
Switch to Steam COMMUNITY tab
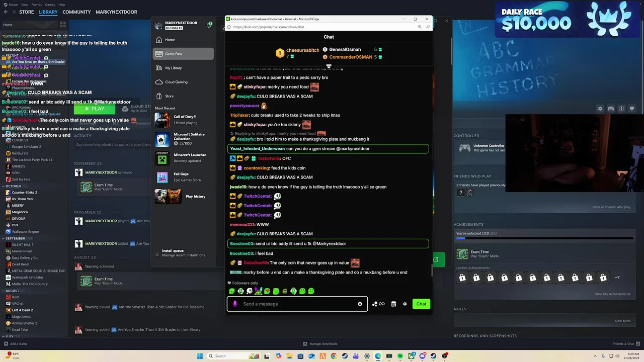tap(76, 12)
